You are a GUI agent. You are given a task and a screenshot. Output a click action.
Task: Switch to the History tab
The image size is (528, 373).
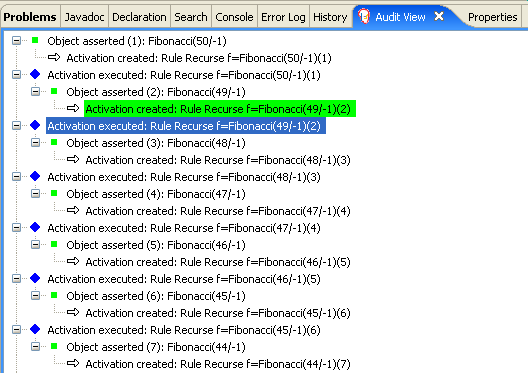(x=330, y=17)
